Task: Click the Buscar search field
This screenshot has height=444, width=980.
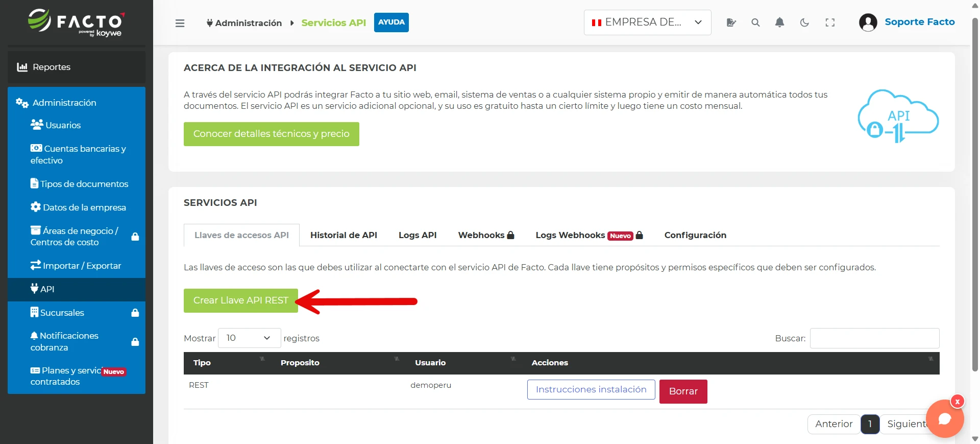Action: (875, 338)
